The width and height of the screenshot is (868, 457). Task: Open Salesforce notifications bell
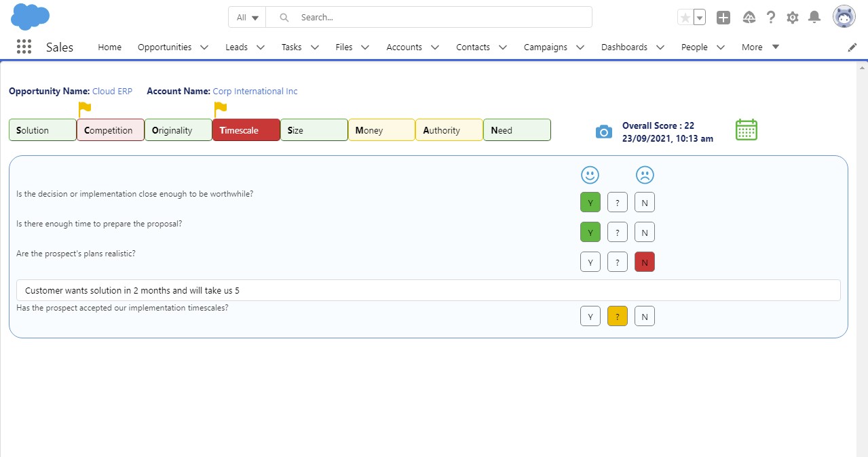pyautogui.click(x=814, y=17)
